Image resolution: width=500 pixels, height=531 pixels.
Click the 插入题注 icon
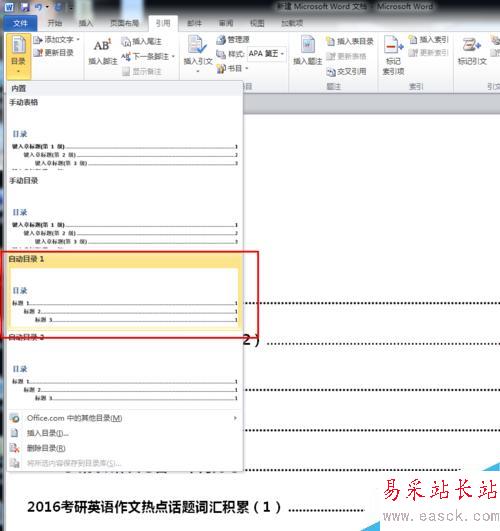(x=308, y=44)
